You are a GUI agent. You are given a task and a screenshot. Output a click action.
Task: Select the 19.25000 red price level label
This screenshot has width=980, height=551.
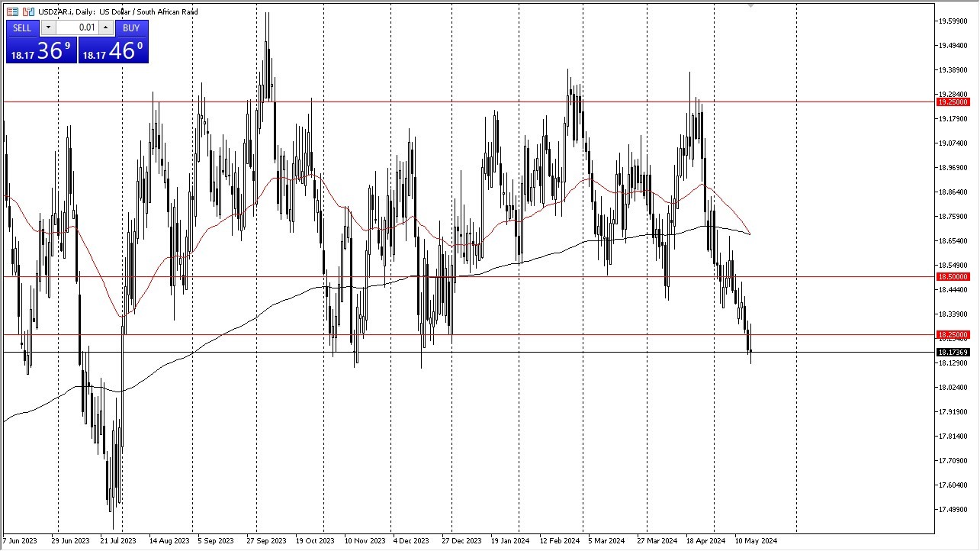(953, 102)
